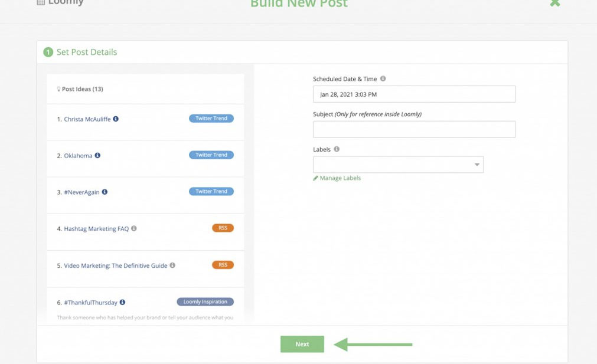The height and width of the screenshot is (364, 597).
Task: Click Twitter Trend tag on #NeverAgain row
Action: point(211,191)
